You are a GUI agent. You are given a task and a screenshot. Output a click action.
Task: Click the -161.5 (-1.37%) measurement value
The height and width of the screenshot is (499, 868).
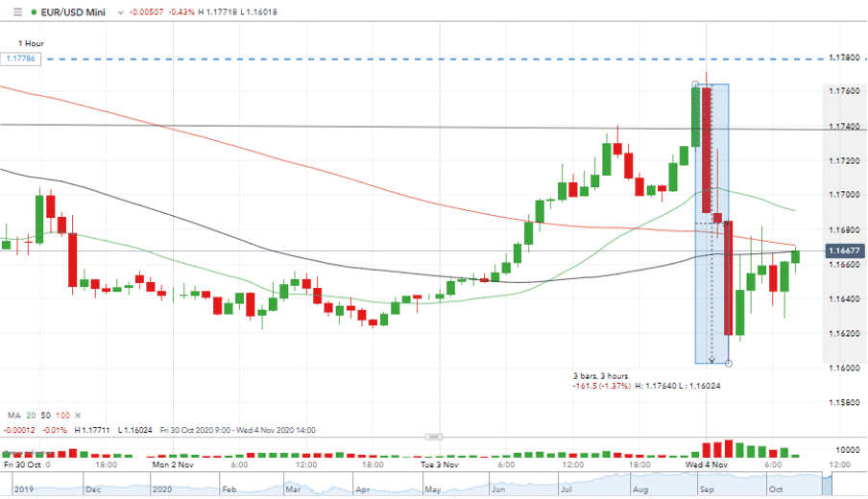601,386
